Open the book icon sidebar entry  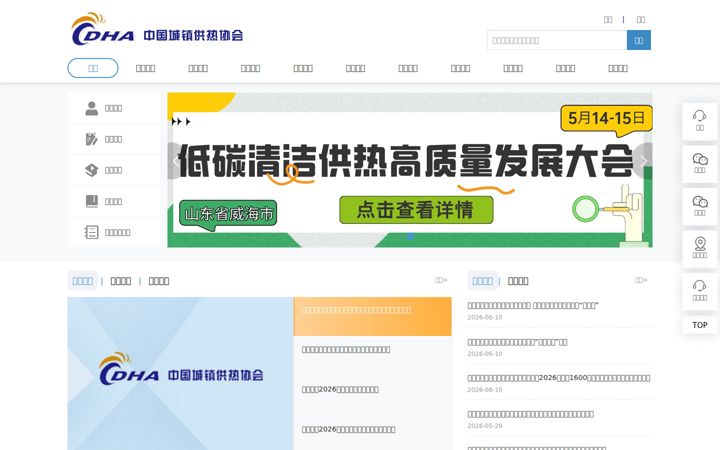(x=113, y=201)
